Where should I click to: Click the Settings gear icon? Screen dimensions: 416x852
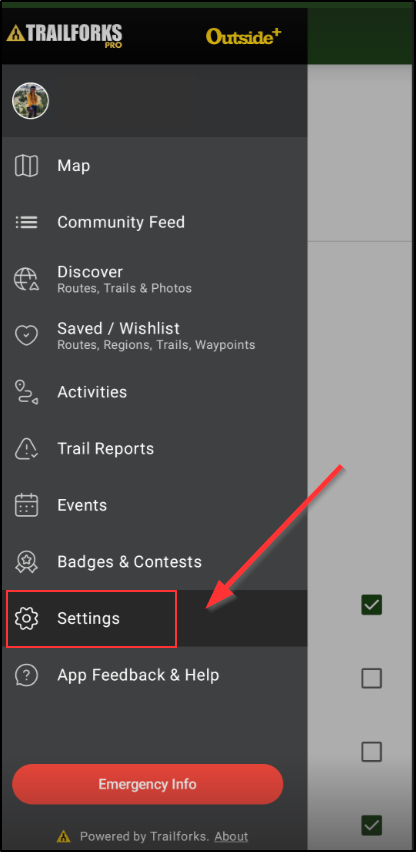(26, 618)
